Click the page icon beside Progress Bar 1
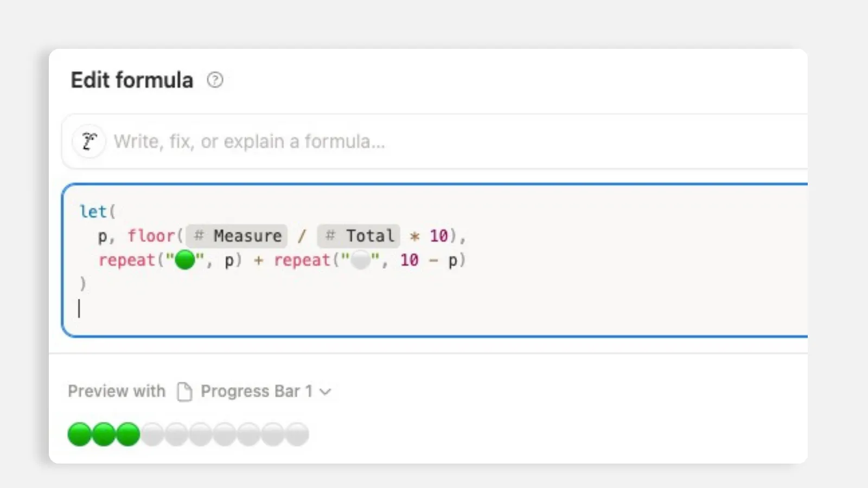The width and height of the screenshot is (868, 488). 184,391
